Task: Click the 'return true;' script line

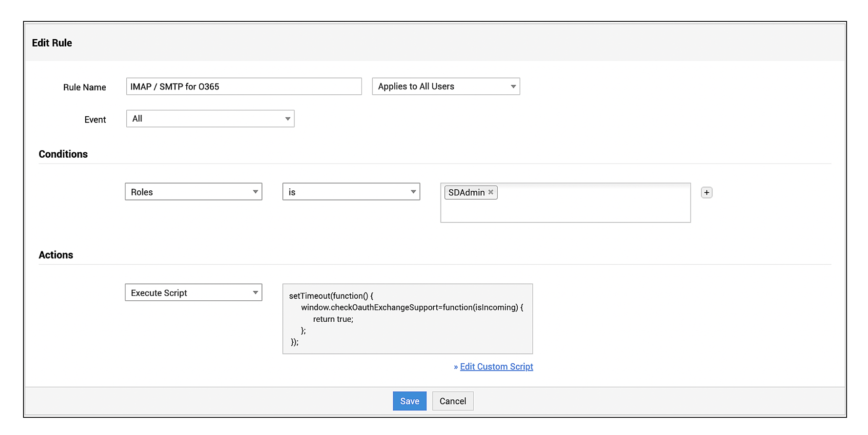Action: pyautogui.click(x=333, y=319)
